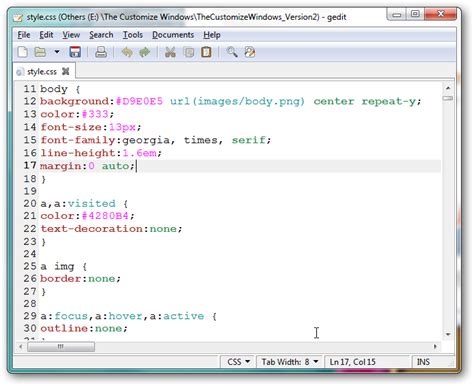Click 'a img {' on line 25
Viewport: 474px width, 386px height.
(x=64, y=267)
